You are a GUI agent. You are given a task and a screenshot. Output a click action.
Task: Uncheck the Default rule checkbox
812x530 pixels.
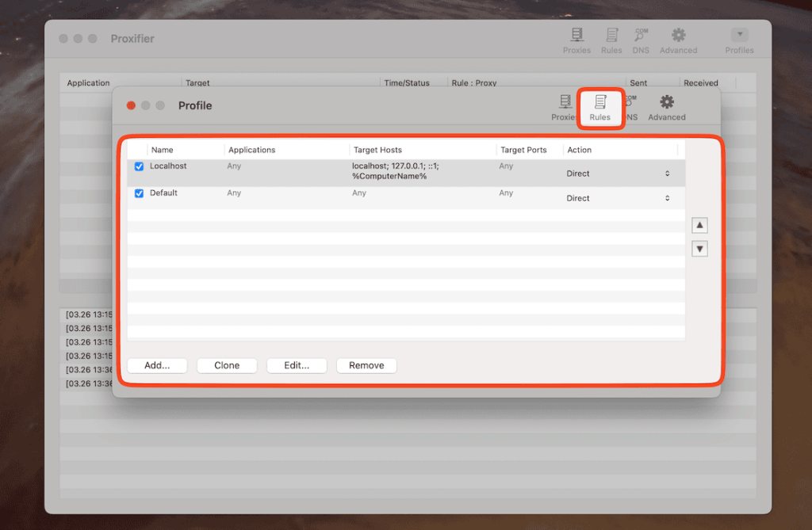tap(139, 193)
